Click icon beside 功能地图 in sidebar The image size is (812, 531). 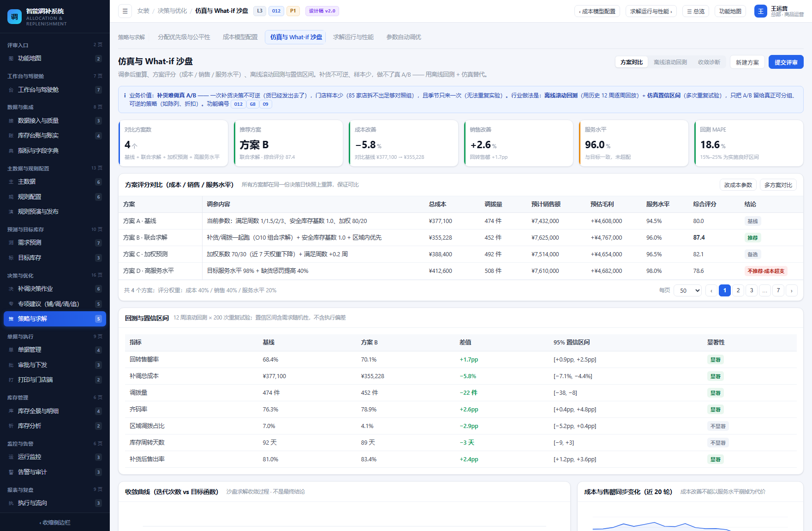click(x=11, y=59)
